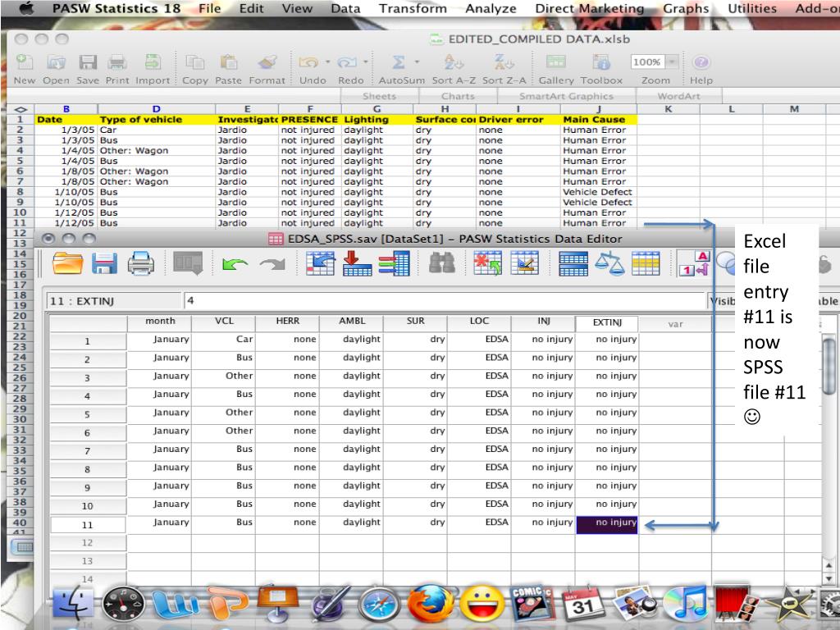Save the SPSS data file with floppy icon
This screenshot has height=630, width=840.
click(104, 263)
